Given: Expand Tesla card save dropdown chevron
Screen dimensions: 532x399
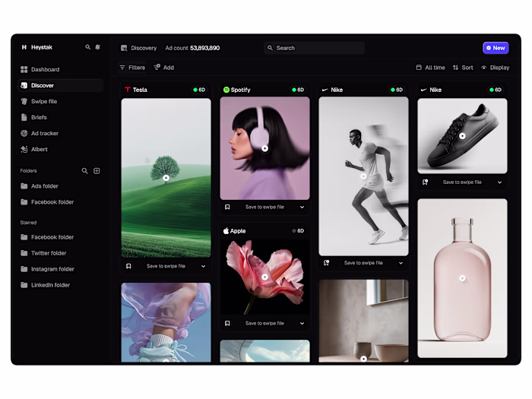Looking at the screenshot, I should point(203,266).
